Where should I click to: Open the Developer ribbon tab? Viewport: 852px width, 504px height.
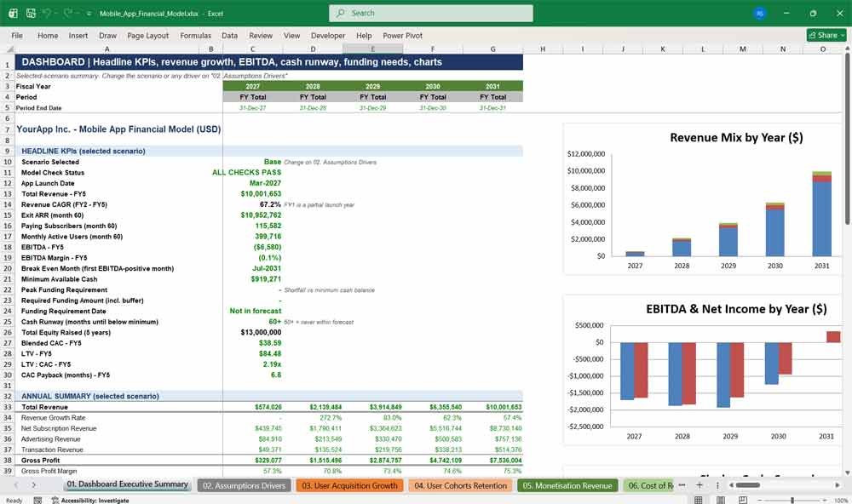click(x=328, y=35)
